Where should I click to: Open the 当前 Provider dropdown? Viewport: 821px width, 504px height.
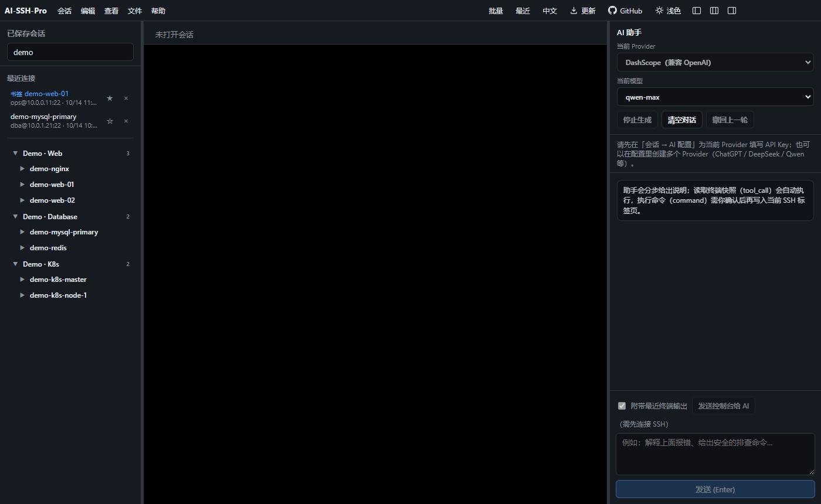pyautogui.click(x=715, y=62)
